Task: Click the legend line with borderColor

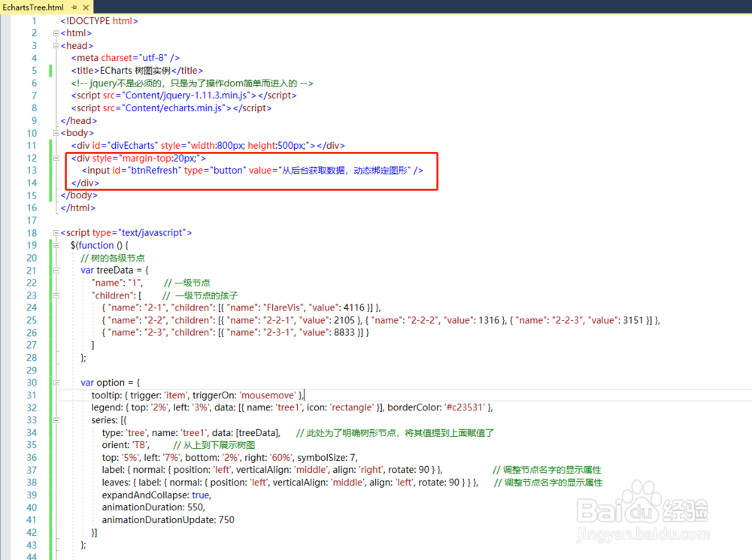Action: tap(292, 407)
